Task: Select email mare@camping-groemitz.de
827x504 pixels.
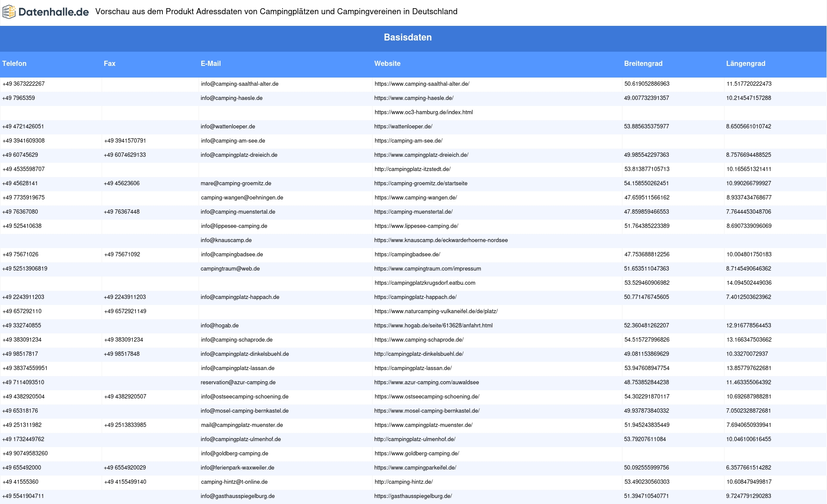Action: (x=236, y=184)
